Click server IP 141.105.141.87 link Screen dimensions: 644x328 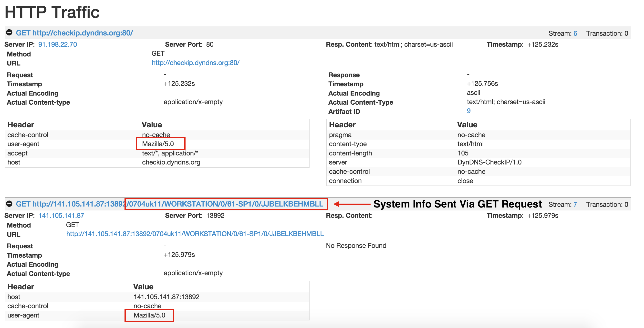click(61, 215)
